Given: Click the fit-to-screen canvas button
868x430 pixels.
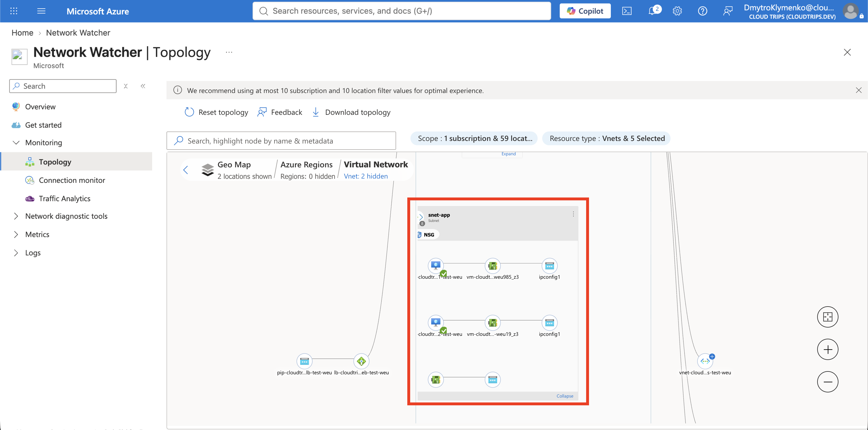Looking at the screenshot, I should [828, 317].
